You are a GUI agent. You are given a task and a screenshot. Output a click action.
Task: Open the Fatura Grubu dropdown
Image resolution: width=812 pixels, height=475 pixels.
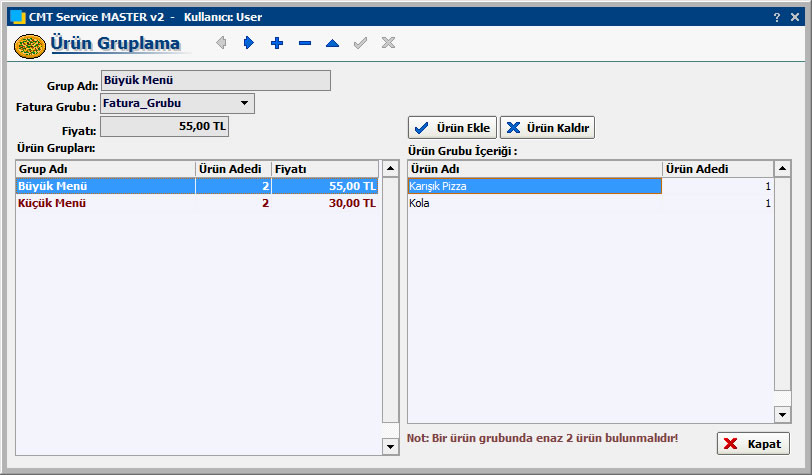pyautogui.click(x=245, y=103)
